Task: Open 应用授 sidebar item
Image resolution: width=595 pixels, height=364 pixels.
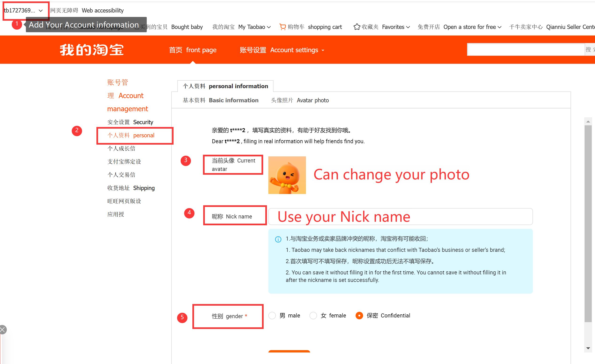Action: 116,214
